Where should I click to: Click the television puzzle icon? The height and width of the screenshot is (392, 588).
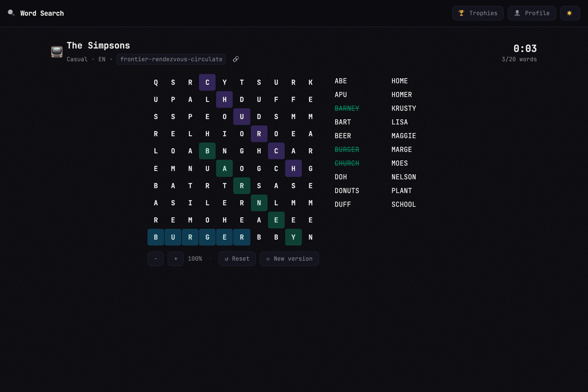(57, 52)
